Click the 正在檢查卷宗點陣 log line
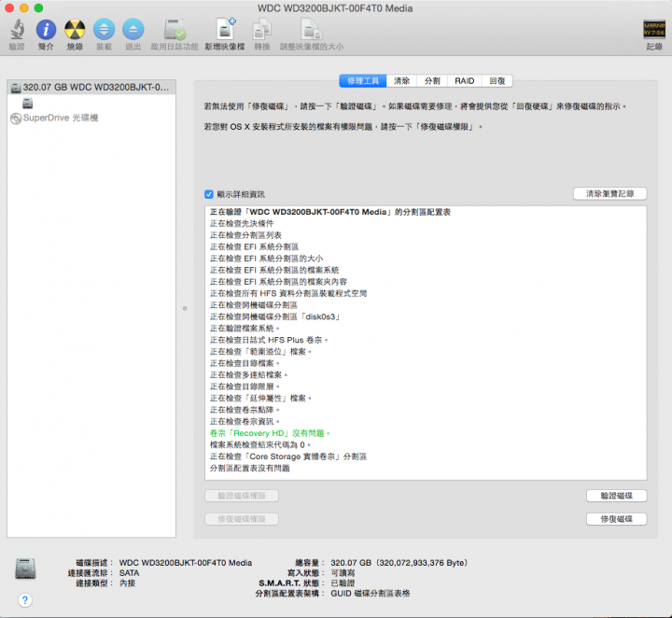The width and height of the screenshot is (672, 618). pos(245,410)
